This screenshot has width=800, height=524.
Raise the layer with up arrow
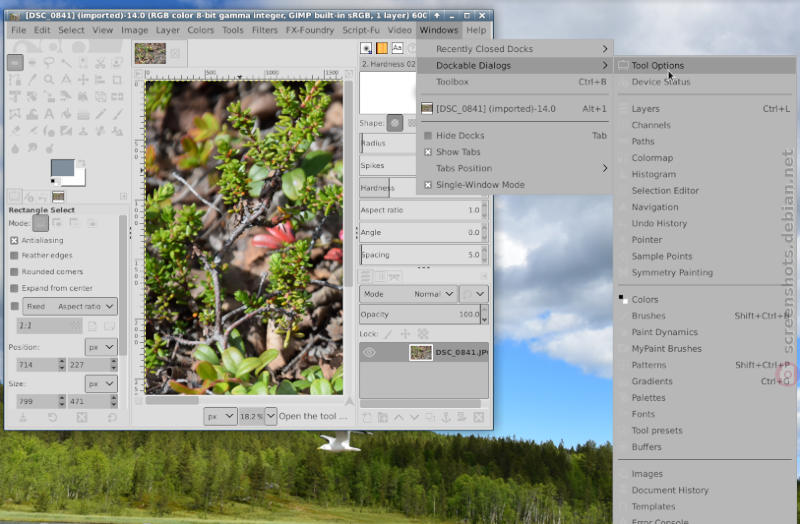(398, 418)
